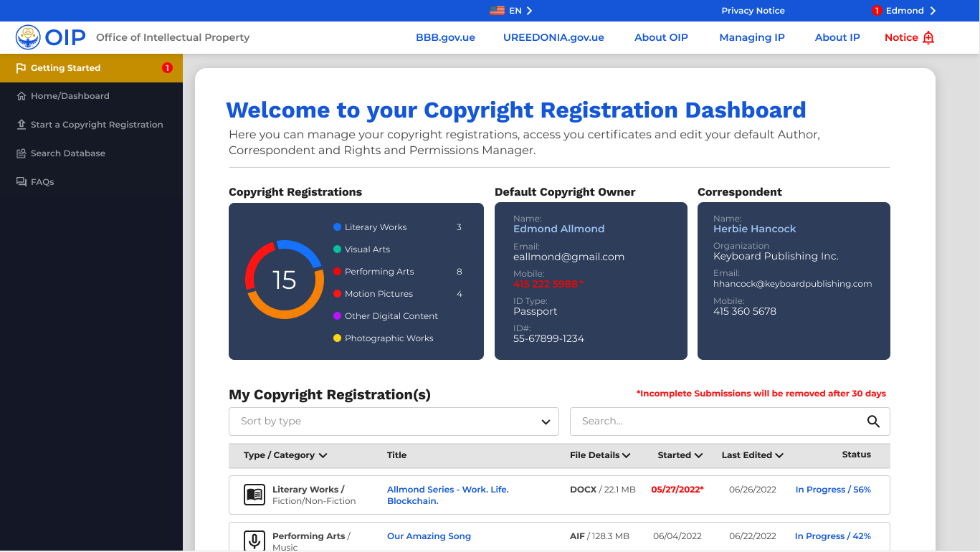The width and height of the screenshot is (980, 552).
Task: Click the Search Database icon in sidebar
Action: 22,153
